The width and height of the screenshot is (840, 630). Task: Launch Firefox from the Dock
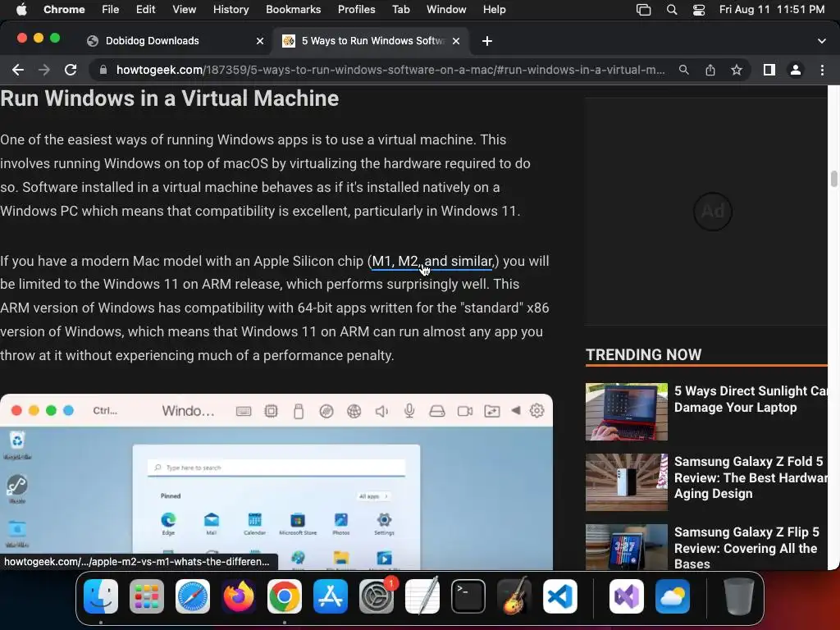click(239, 596)
